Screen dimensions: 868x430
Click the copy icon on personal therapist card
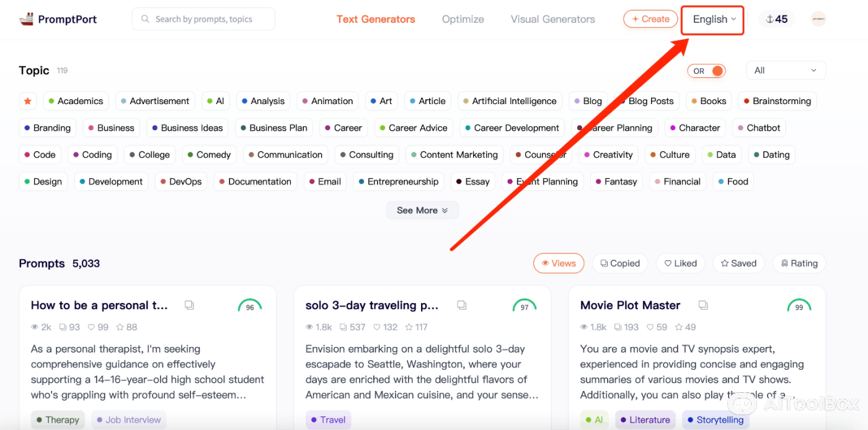coord(189,305)
